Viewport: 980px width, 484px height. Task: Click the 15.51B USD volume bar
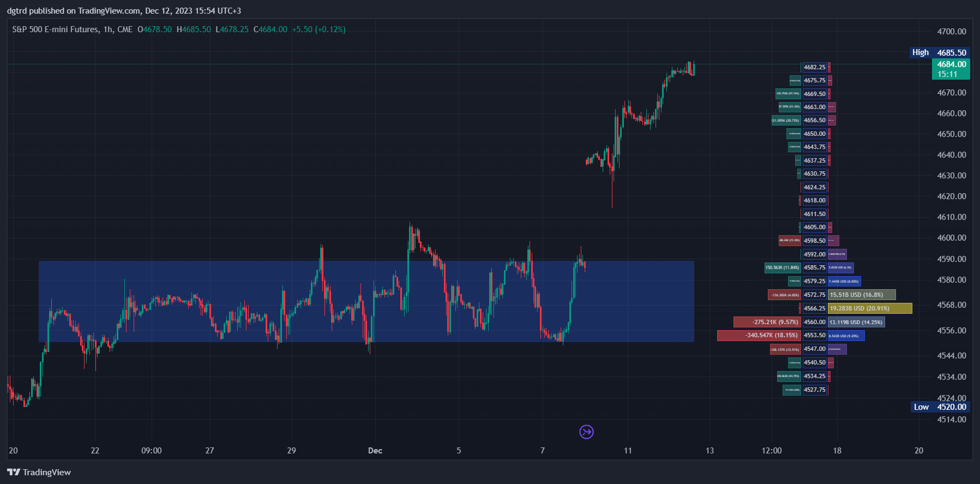click(861, 295)
